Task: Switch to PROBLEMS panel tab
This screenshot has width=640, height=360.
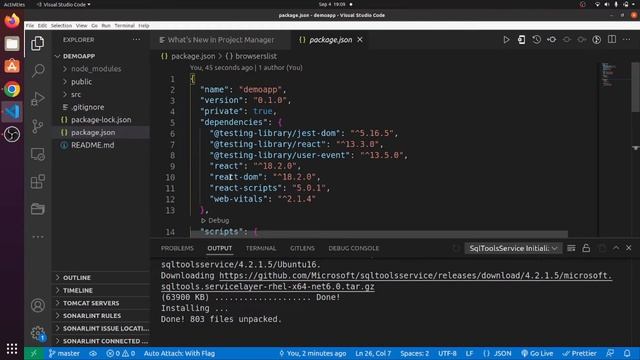Action: point(177,248)
